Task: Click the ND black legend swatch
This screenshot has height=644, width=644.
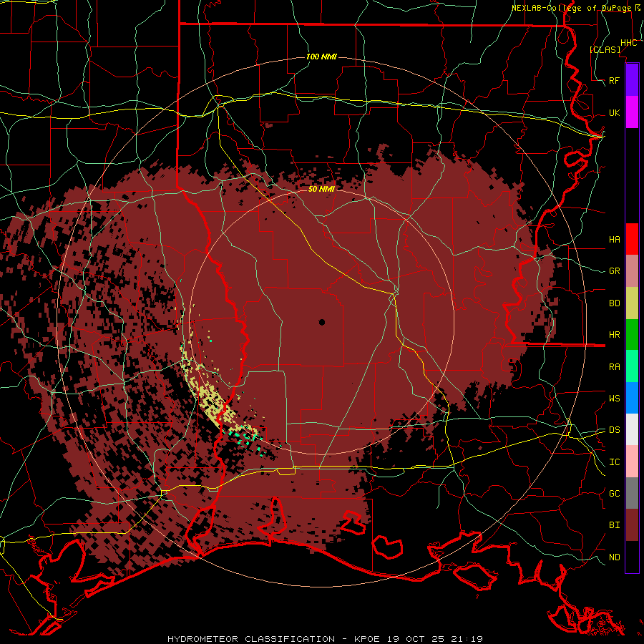Action: click(632, 557)
